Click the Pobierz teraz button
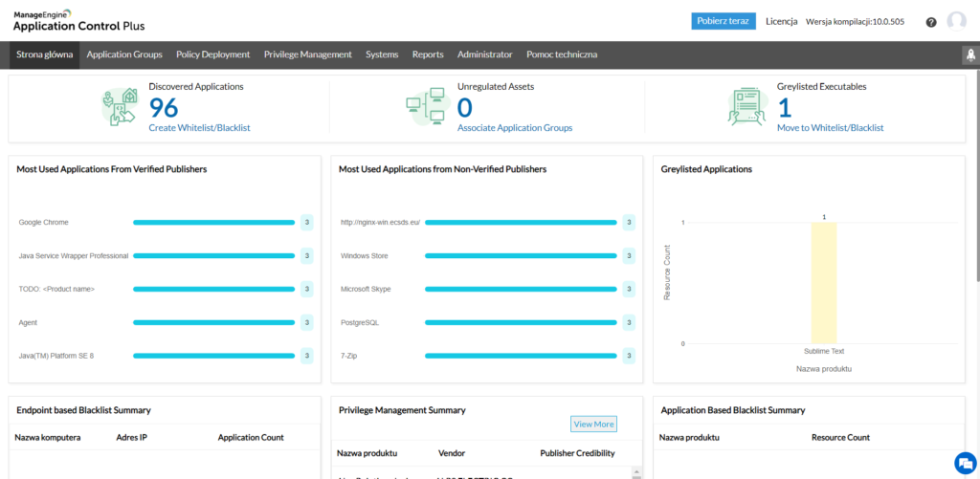Image resolution: width=980 pixels, height=479 pixels. tap(724, 22)
